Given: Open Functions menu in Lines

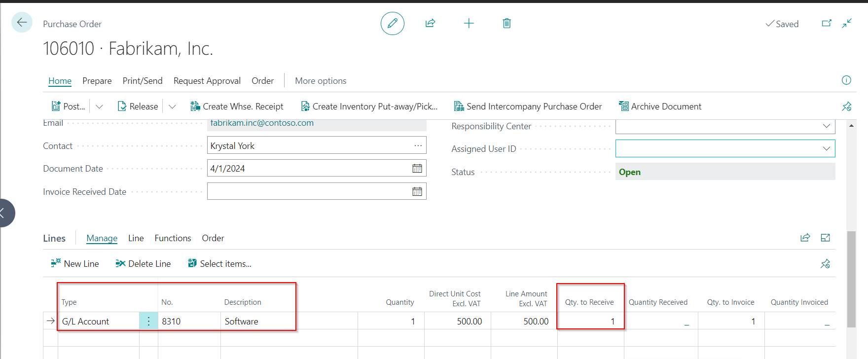Looking at the screenshot, I should point(173,238).
